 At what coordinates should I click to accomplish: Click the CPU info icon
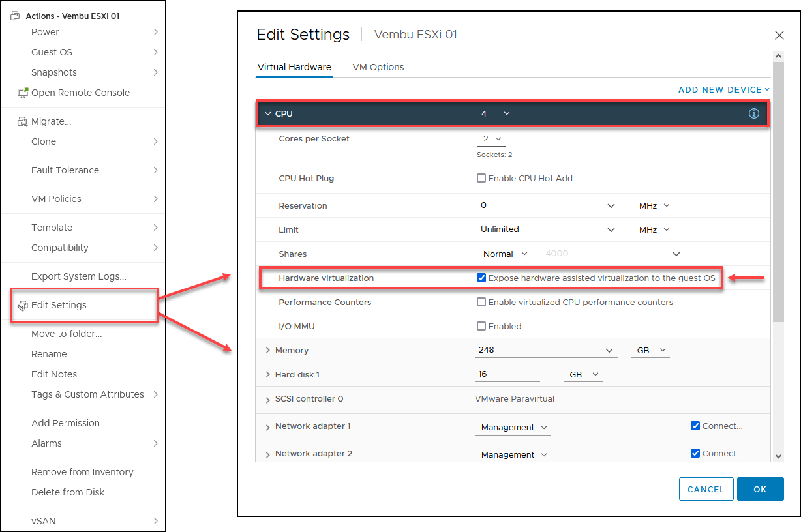tap(754, 113)
